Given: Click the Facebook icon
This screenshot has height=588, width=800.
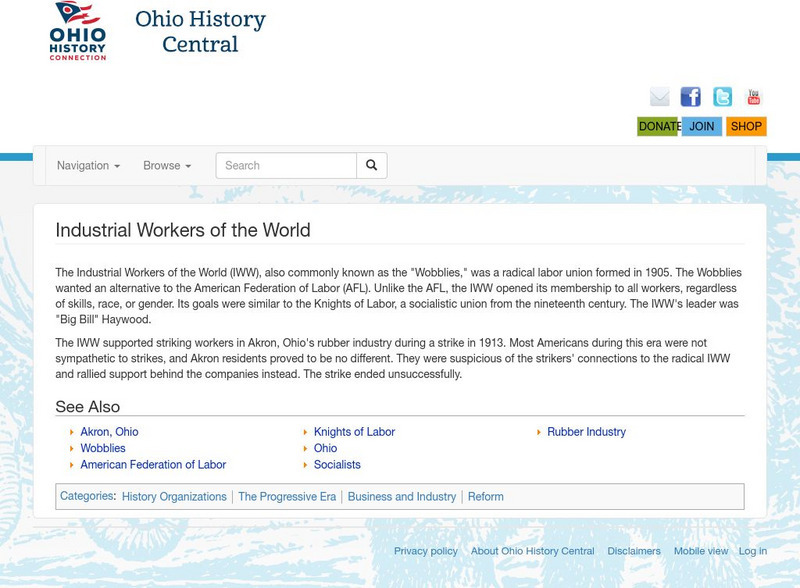Looking at the screenshot, I should point(690,97).
